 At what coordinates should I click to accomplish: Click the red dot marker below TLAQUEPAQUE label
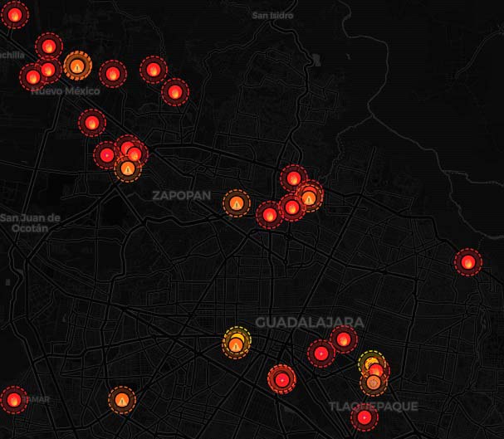pos(365,417)
